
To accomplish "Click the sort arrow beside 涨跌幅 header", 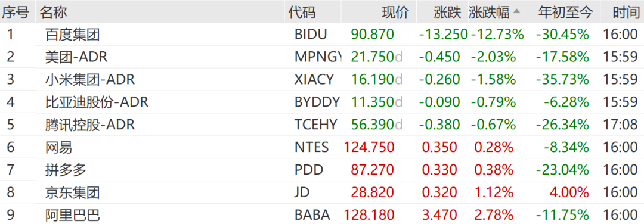I will 516,11.
